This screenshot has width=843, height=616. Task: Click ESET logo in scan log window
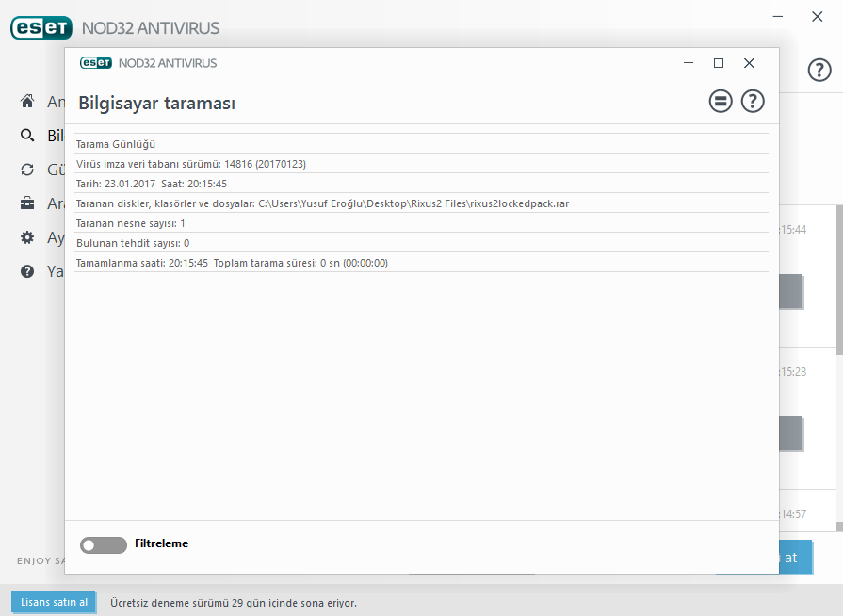click(96, 63)
